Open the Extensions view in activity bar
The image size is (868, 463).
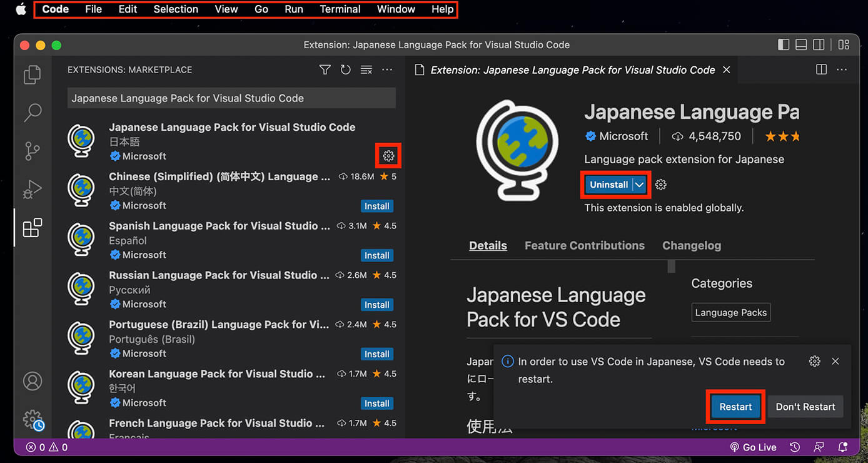[x=33, y=228]
